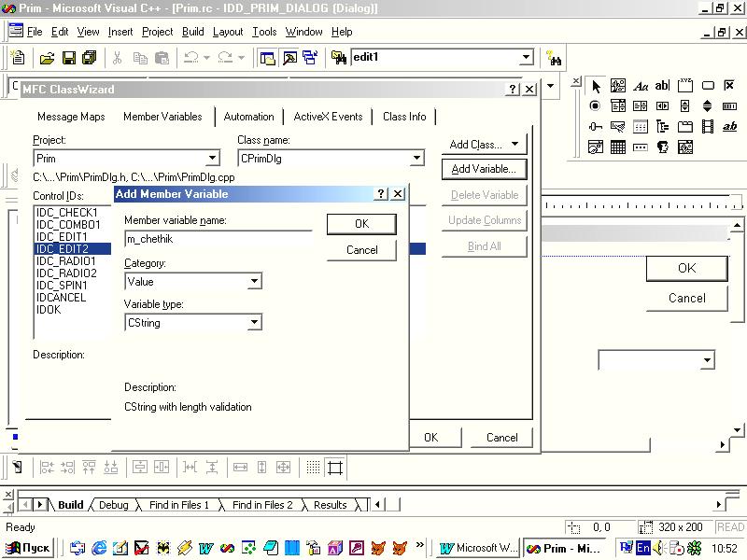
Task: Expand the Class name dropdown CPrimDlg
Action: 416,158
